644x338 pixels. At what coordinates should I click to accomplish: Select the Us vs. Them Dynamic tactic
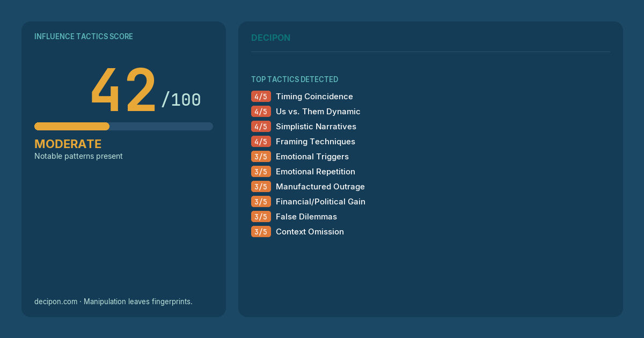(x=318, y=112)
